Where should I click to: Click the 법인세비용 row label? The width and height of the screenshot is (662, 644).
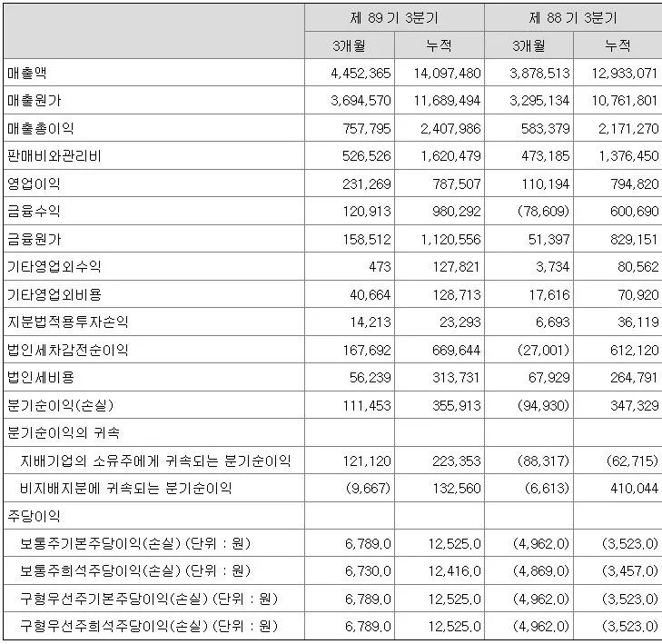click(41, 377)
